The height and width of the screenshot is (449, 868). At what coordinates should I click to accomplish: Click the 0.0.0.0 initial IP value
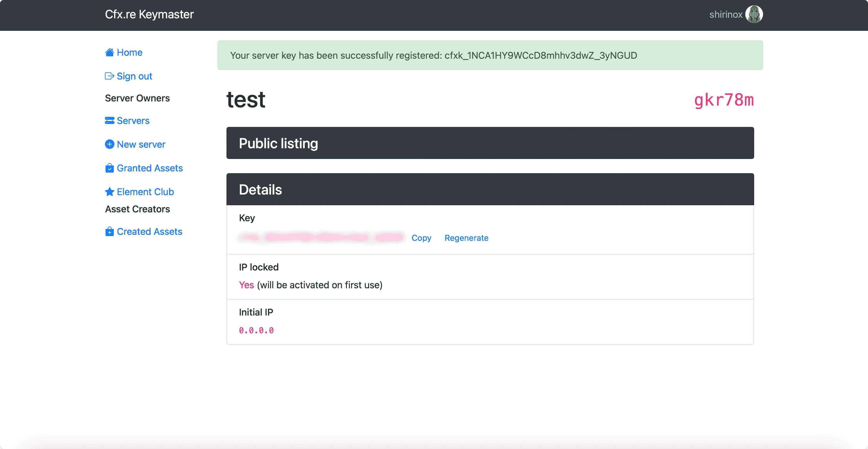(x=256, y=330)
